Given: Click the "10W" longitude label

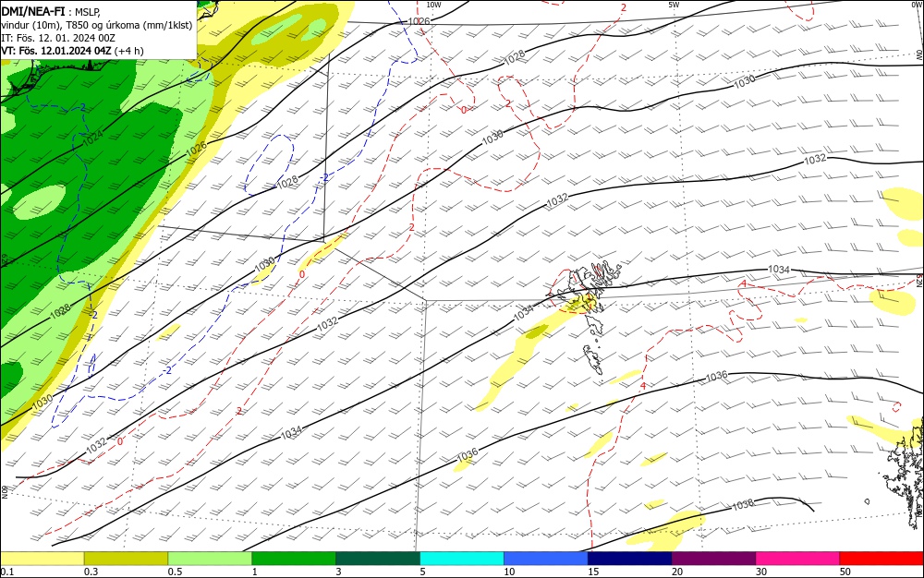Looking at the screenshot, I should pyautogui.click(x=433, y=5).
